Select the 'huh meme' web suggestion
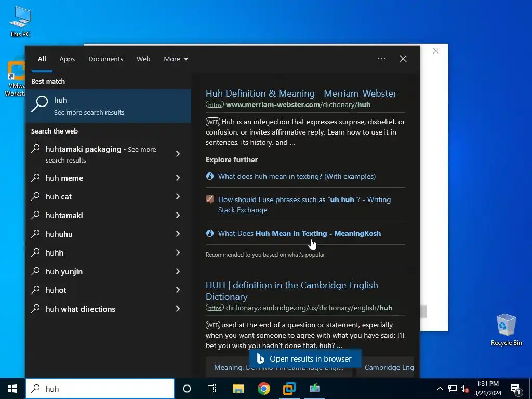532x399 pixels. [64, 178]
